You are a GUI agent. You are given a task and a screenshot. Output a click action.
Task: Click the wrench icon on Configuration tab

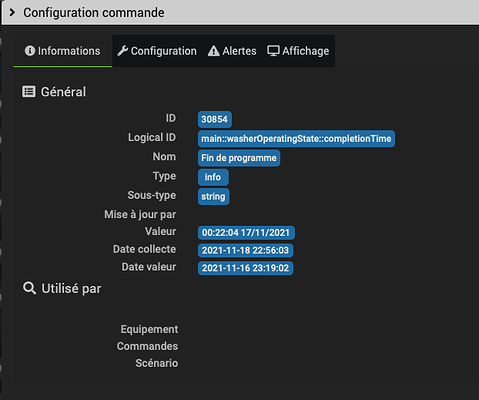click(122, 51)
